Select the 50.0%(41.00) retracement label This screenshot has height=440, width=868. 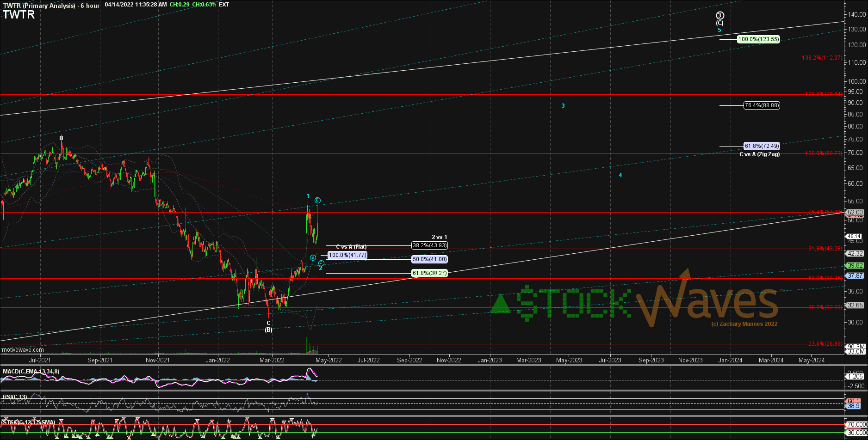click(x=429, y=259)
